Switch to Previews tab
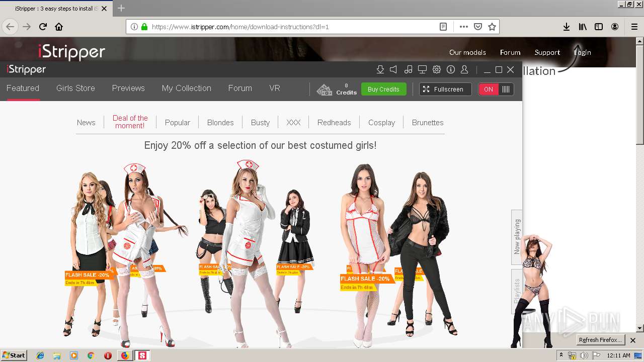This screenshot has height=362, width=644. pyautogui.click(x=128, y=88)
